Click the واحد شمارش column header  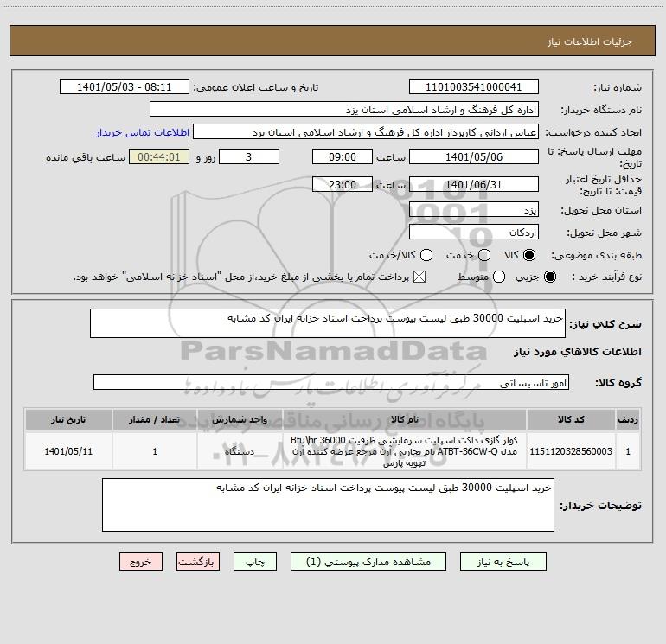(240, 419)
